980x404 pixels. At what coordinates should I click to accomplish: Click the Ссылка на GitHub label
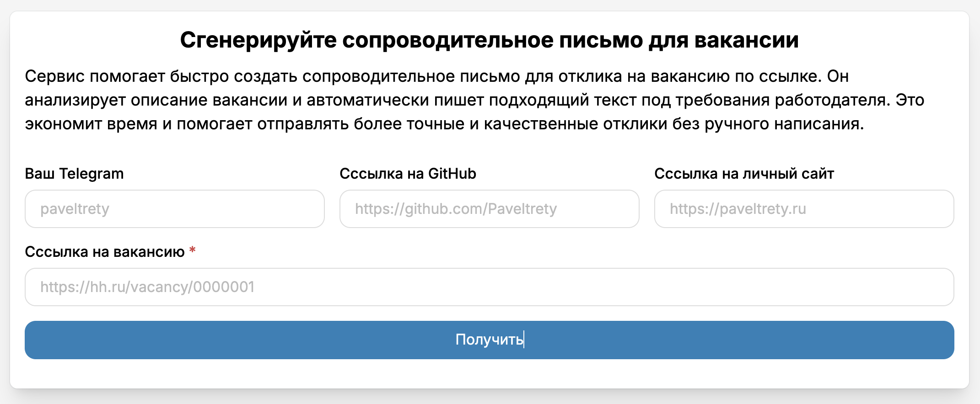[x=408, y=174]
